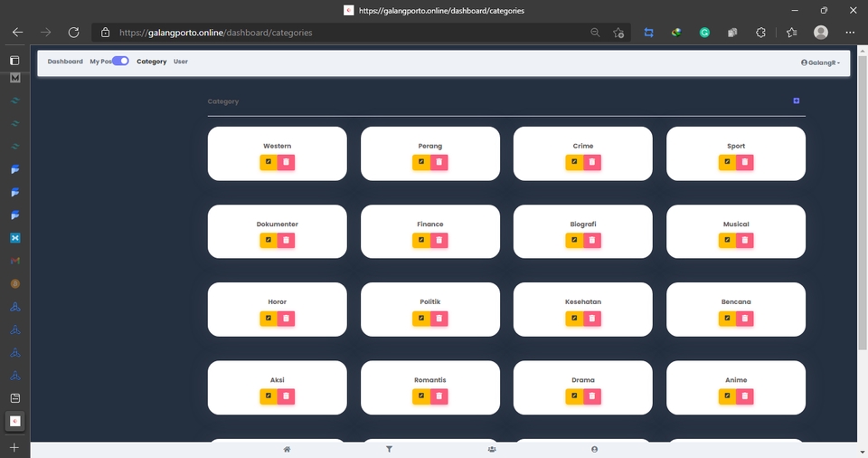The width and height of the screenshot is (868, 458).
Task: Add page to favorites star icon
Action: [618, 33]
